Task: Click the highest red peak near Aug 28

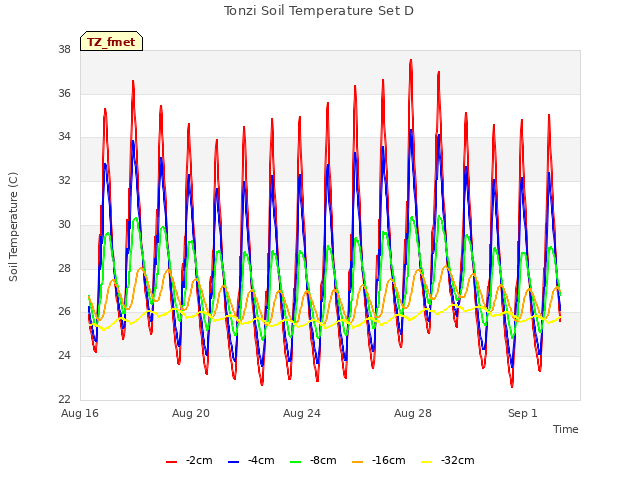Action: 411,60
